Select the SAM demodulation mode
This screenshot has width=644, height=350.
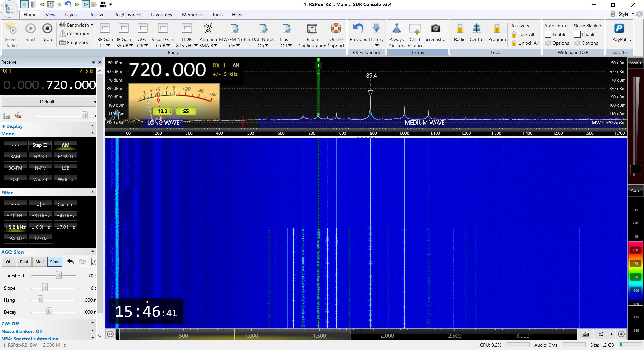[x=15, y=157]
